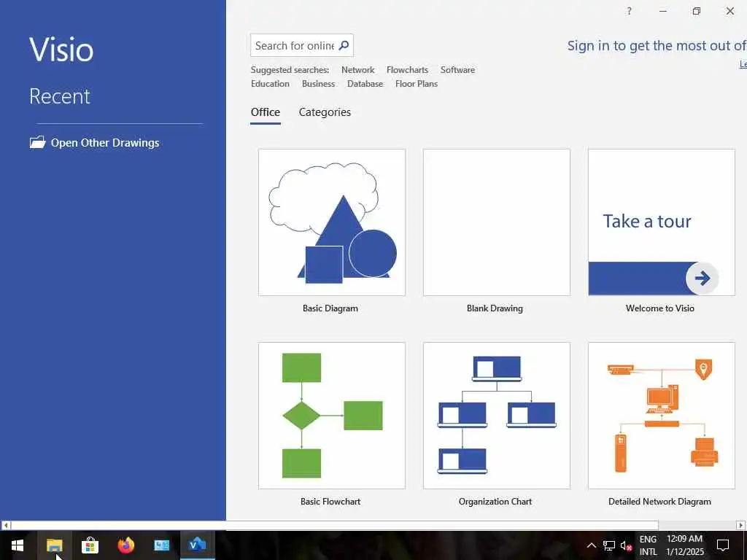Open Windows Start menu

click(18, 545)
